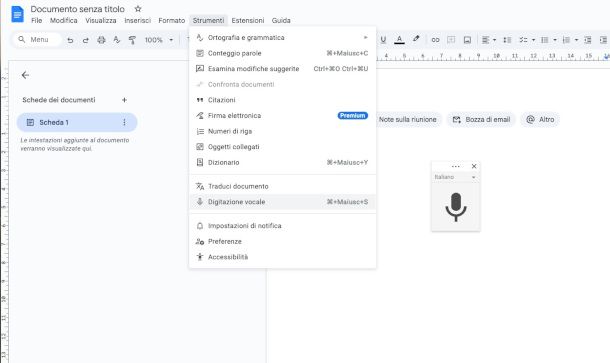
Task: Click the Premium badge
Action: tap(352, 116)
